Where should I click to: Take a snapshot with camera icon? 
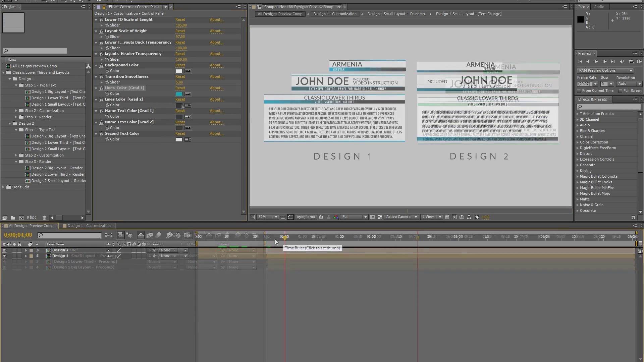(x=321, y=217)
